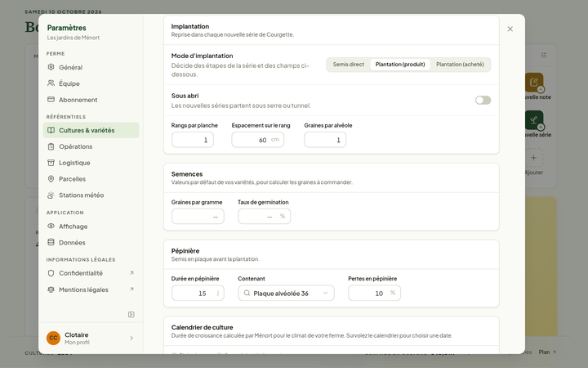The image size is (588, 368).
Task: Click the Nouvelle série plant icon in background
Action: (534, 119)
